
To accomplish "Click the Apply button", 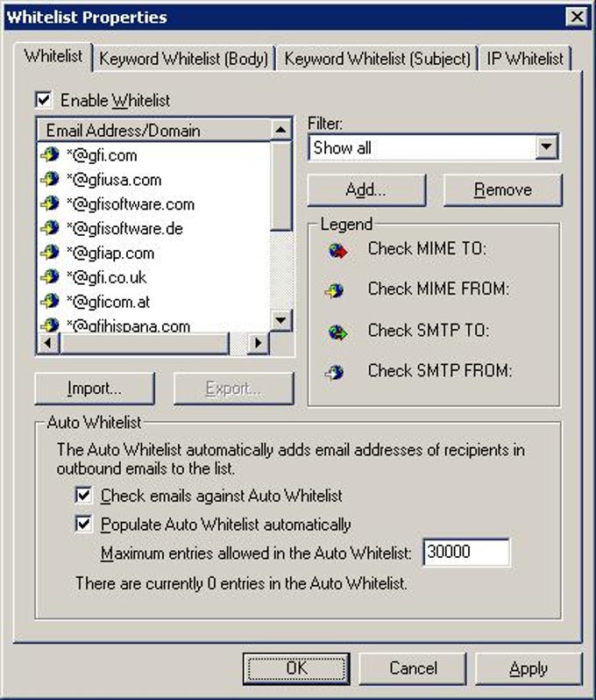I will pyautogui.click(x=529, y=668).
